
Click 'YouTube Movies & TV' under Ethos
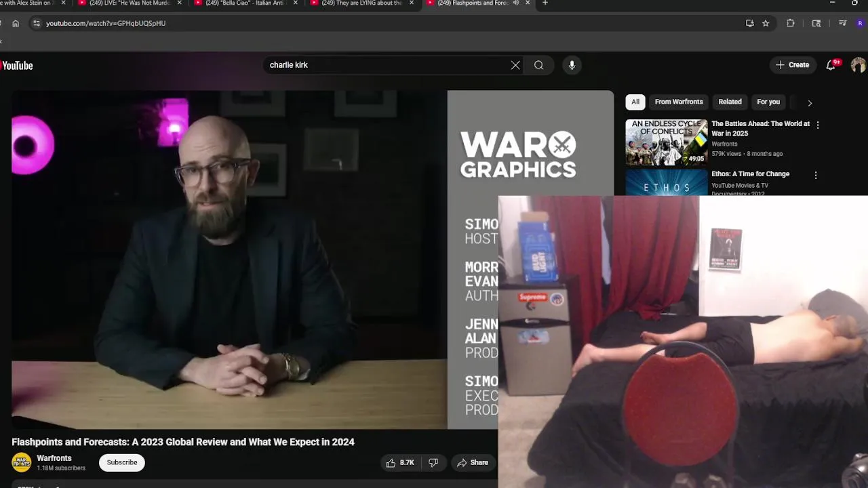point(740,185)
